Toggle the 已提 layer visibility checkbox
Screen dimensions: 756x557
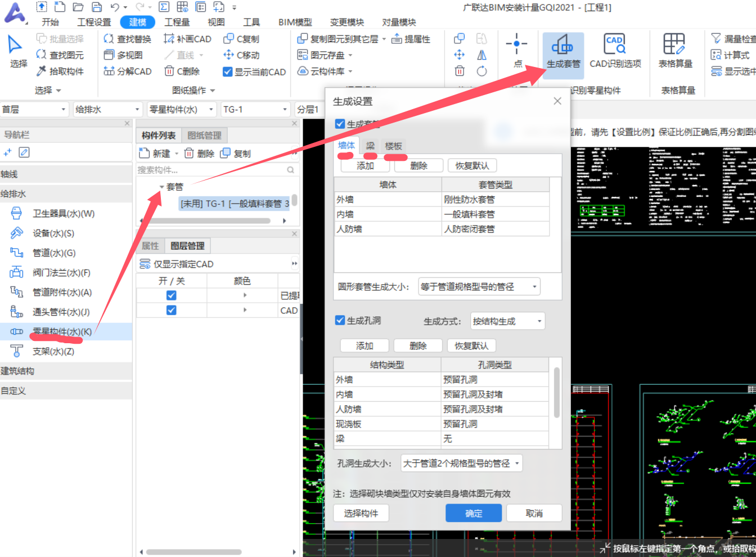point(172,295)
